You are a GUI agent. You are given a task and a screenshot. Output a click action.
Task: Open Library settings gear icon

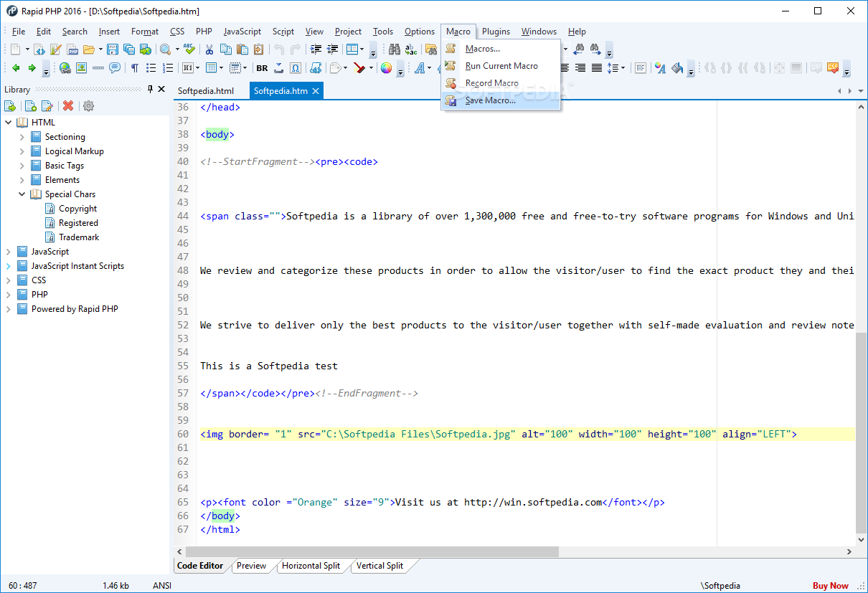pos(88,106)
